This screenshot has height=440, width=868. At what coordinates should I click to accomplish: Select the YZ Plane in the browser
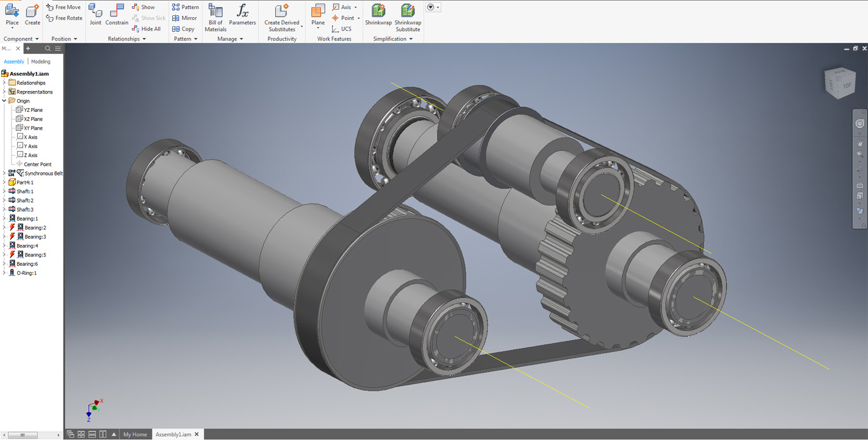(x=29, y=110)
